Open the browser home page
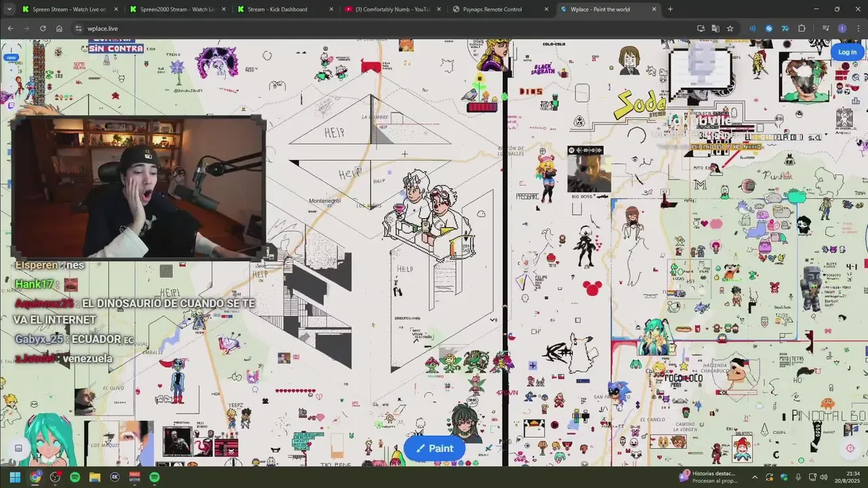Screen dimensions: 868x488 [x=59, y=28]
